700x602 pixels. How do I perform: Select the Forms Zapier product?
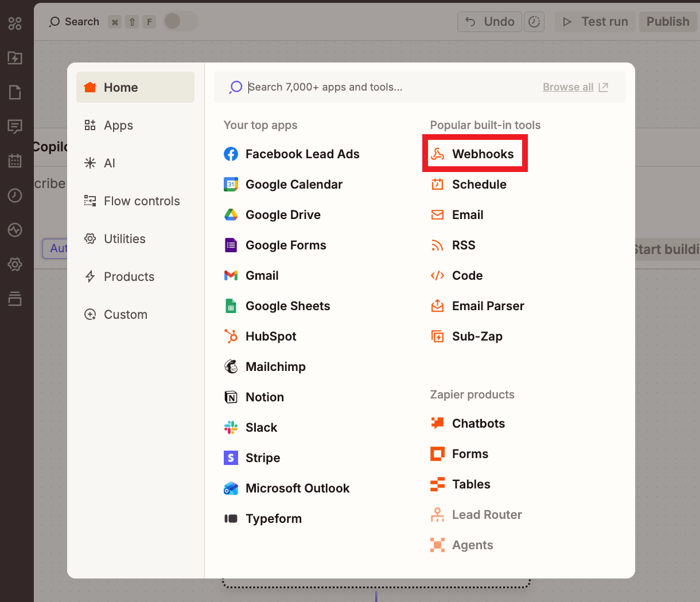(459, 454)
